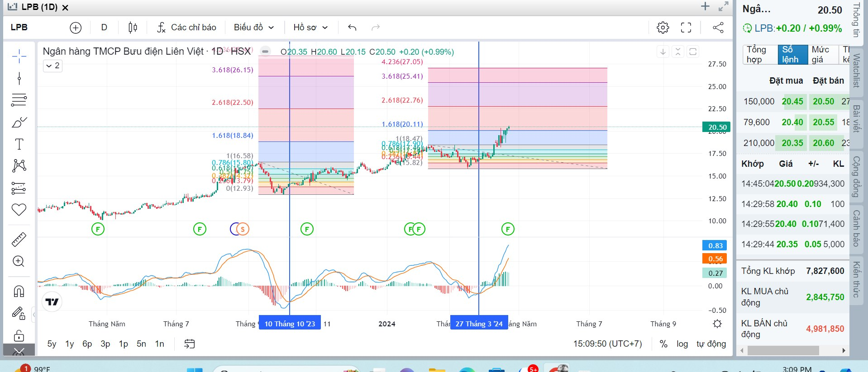868x372 pixels.
Task: Expand the Hồ sơ dropdown
Action: (x=310, y=28)
